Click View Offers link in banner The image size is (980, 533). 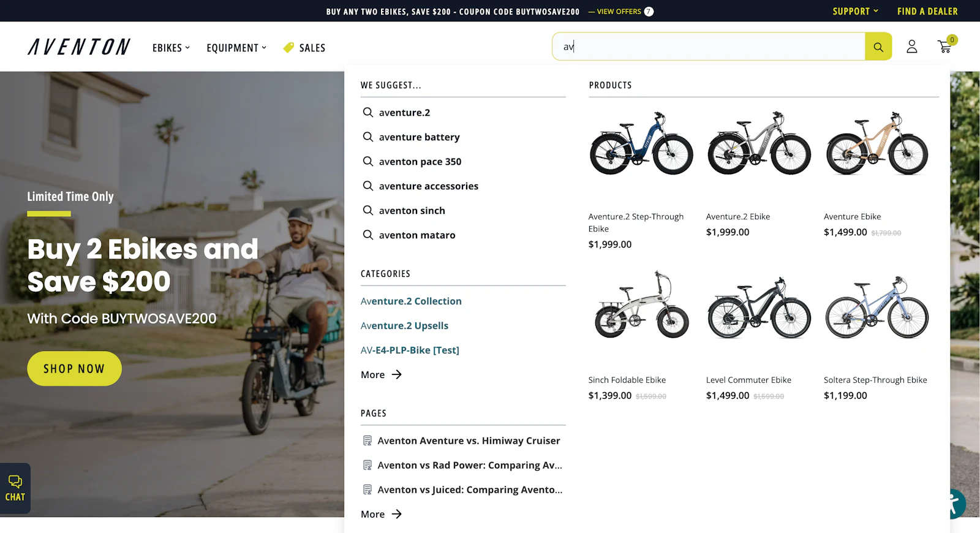pyautogui.click(x=614, y=12)
